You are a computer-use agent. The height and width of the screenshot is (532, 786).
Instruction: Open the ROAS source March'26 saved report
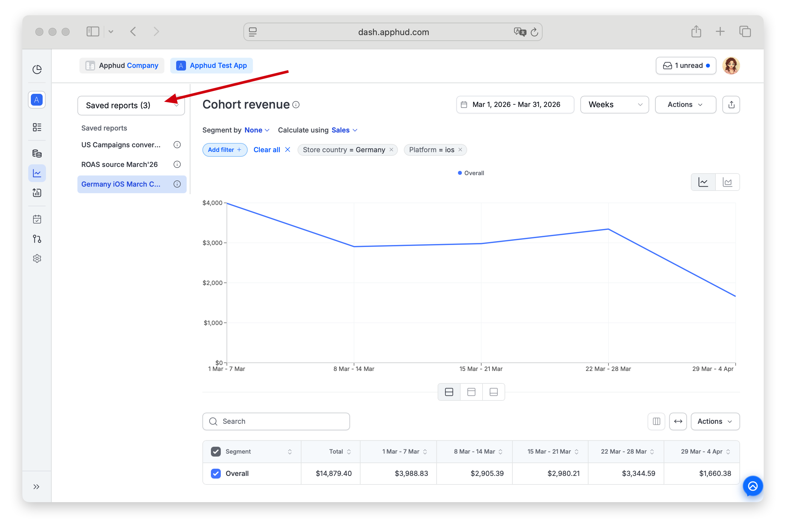tap(119, 164)
